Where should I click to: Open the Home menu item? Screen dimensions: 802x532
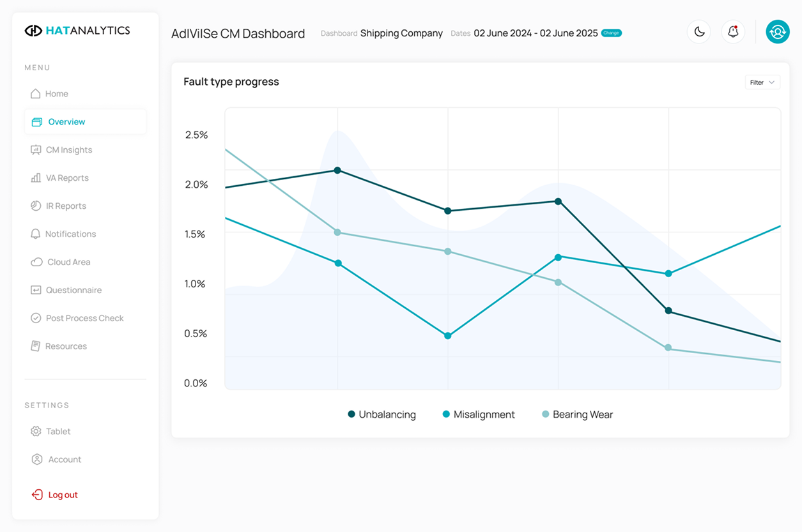click(57, 93)
